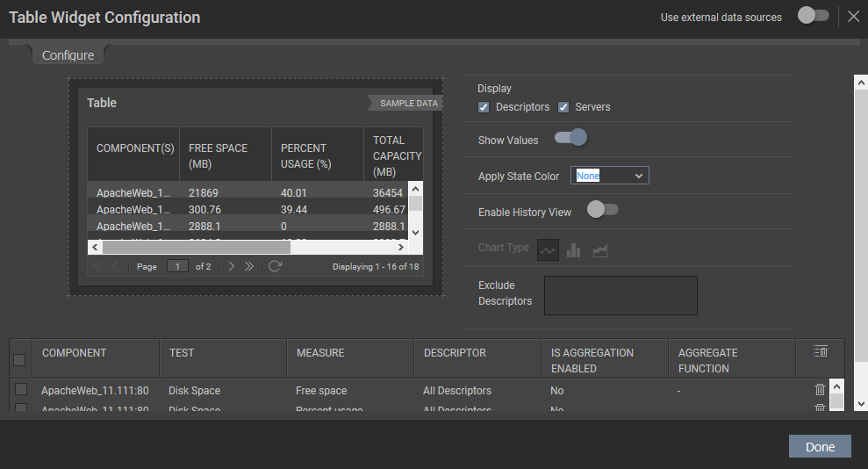Viewport: 868px width, 469px height.
Task: Click the Free space measure cell
Action: (321, 390)
